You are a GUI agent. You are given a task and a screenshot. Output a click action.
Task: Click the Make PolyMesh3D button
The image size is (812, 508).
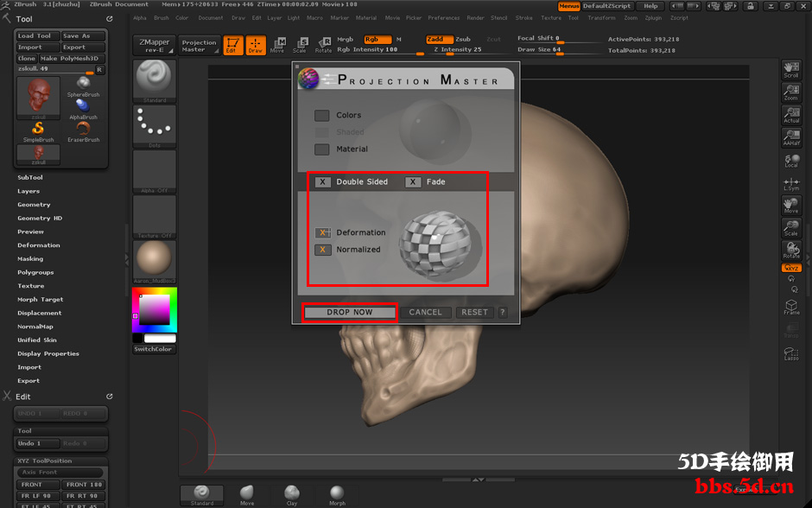tap(73, 59)
